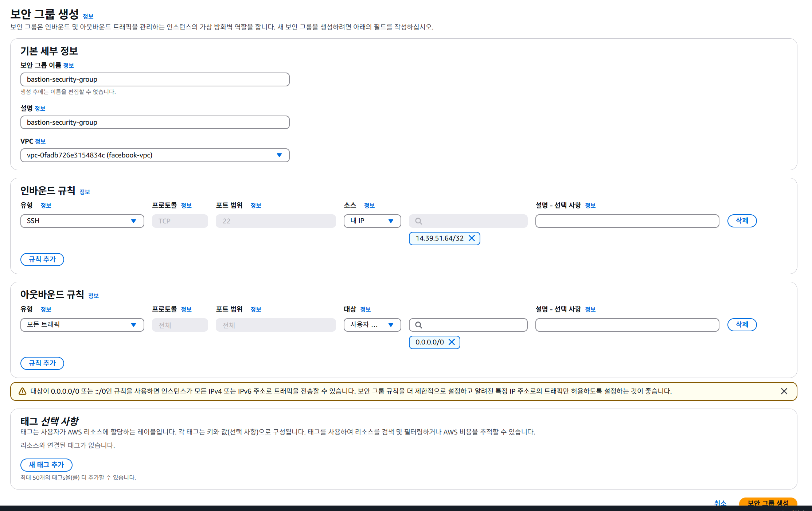Click the security group name input field
Image resolution: width=812 pixels, height=511 pixels.
[x=155, y=79]
